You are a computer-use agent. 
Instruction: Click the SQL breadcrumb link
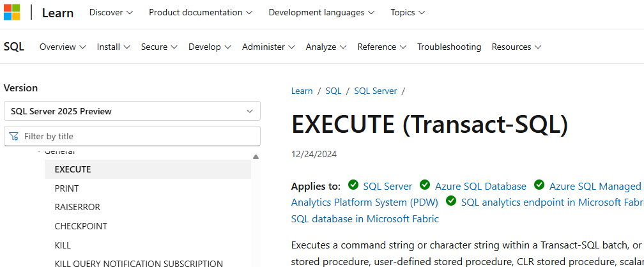pos(333,91)
